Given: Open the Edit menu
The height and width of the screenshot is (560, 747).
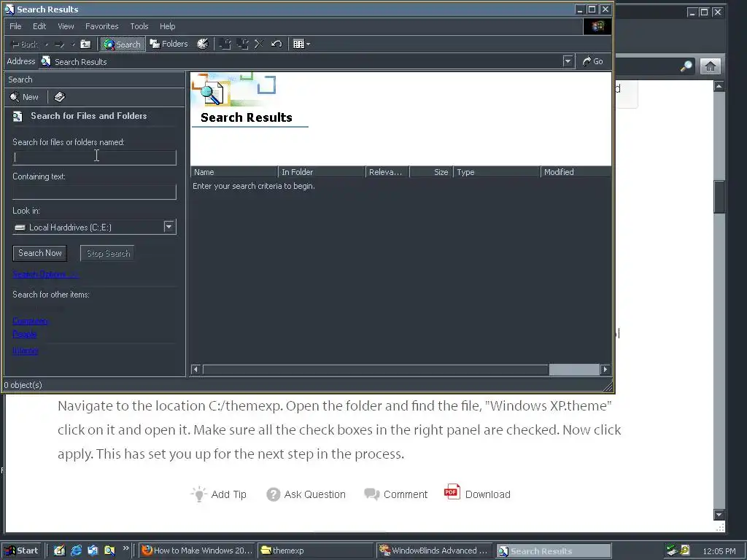Looking at the screenshot, I should [x=39, y=26].
